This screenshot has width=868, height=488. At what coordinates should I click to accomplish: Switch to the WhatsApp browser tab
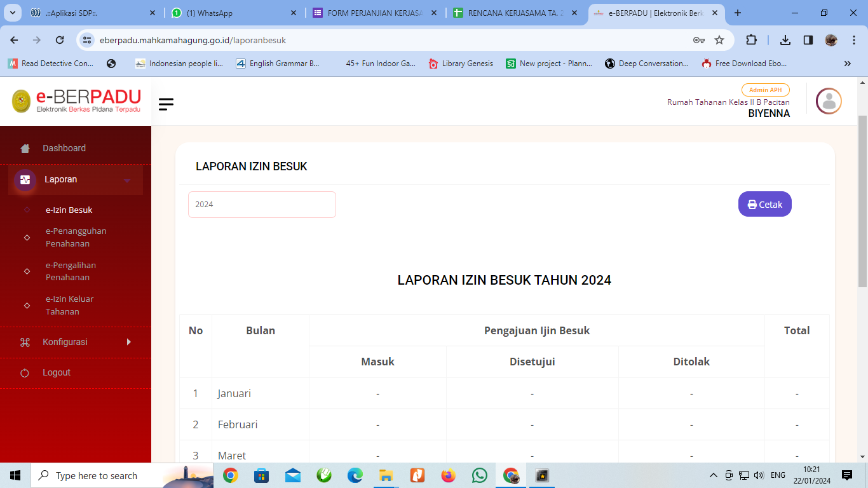[233, 13]
